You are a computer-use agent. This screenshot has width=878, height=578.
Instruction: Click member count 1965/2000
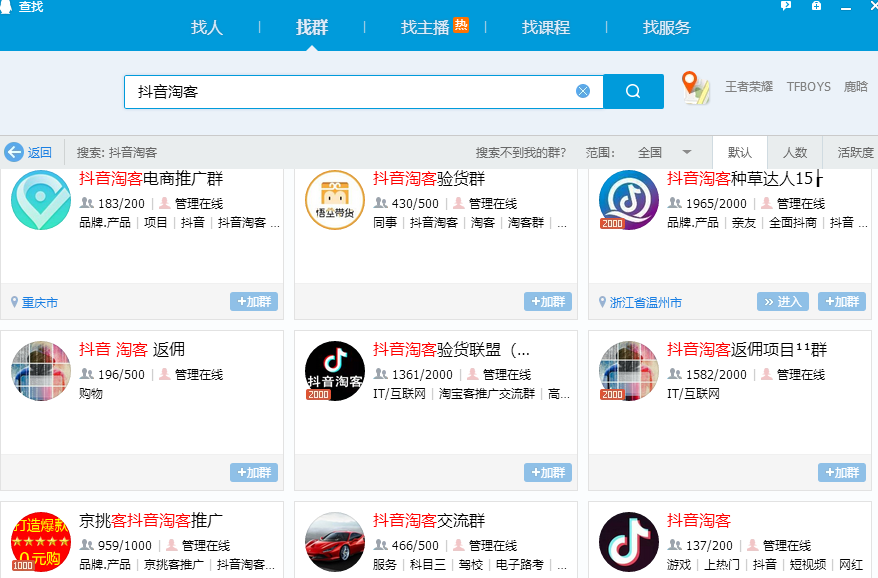[716, 203]
